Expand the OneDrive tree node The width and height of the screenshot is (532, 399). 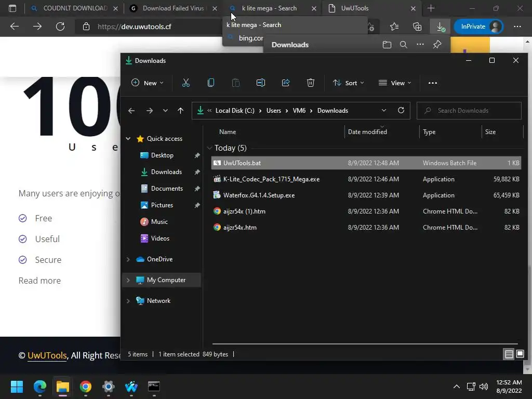tap(128, 259)
